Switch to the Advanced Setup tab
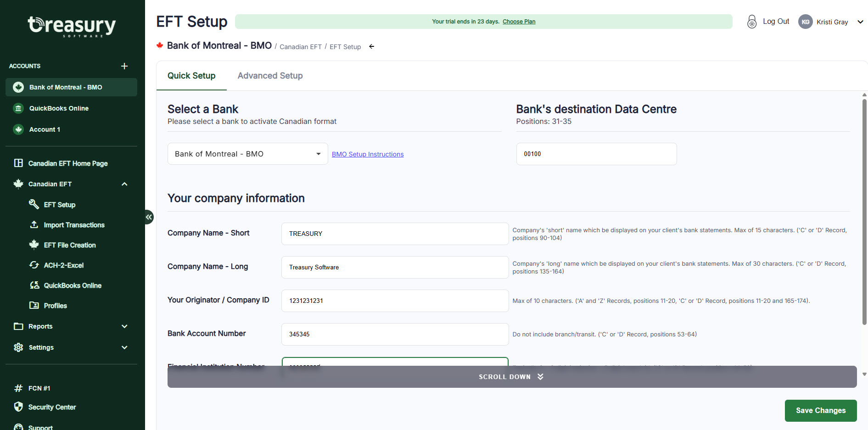 pyautogui.click(x=270, y=76)
